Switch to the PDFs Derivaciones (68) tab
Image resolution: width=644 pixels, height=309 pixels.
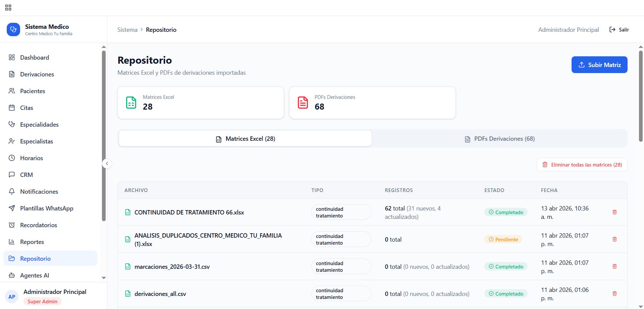point(499,138)
